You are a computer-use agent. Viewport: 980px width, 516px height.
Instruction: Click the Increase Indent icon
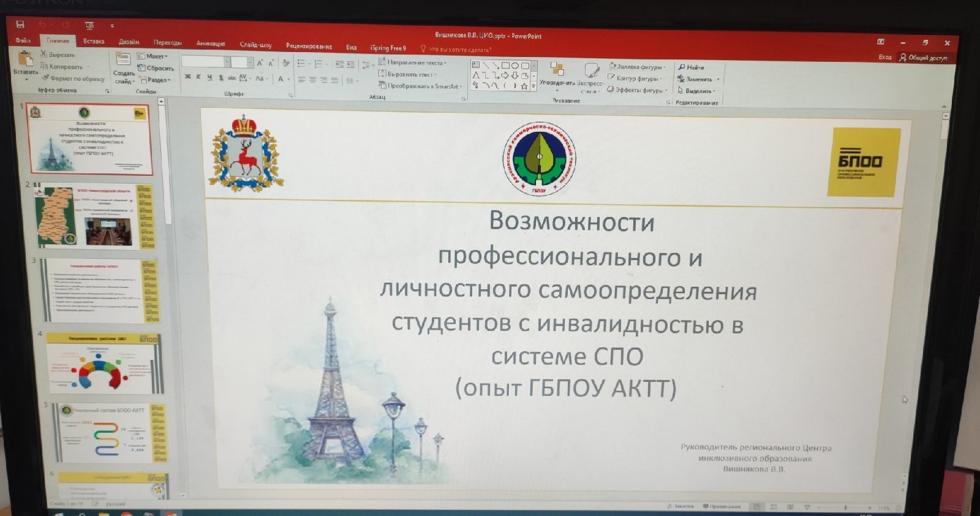[350, 64]
